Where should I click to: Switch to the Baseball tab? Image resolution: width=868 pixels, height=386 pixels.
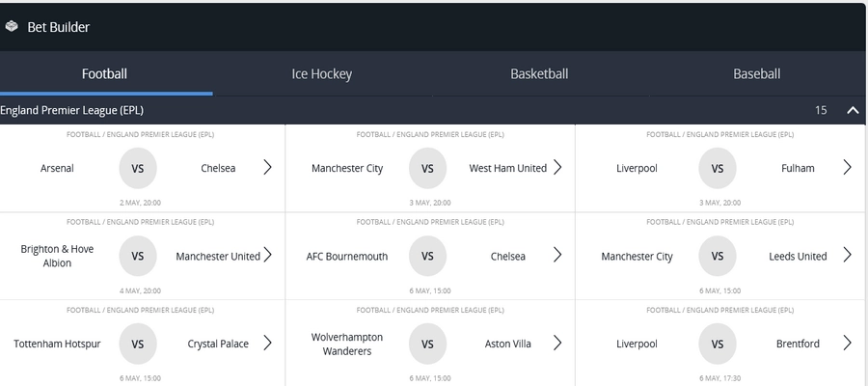coord(757,73)
